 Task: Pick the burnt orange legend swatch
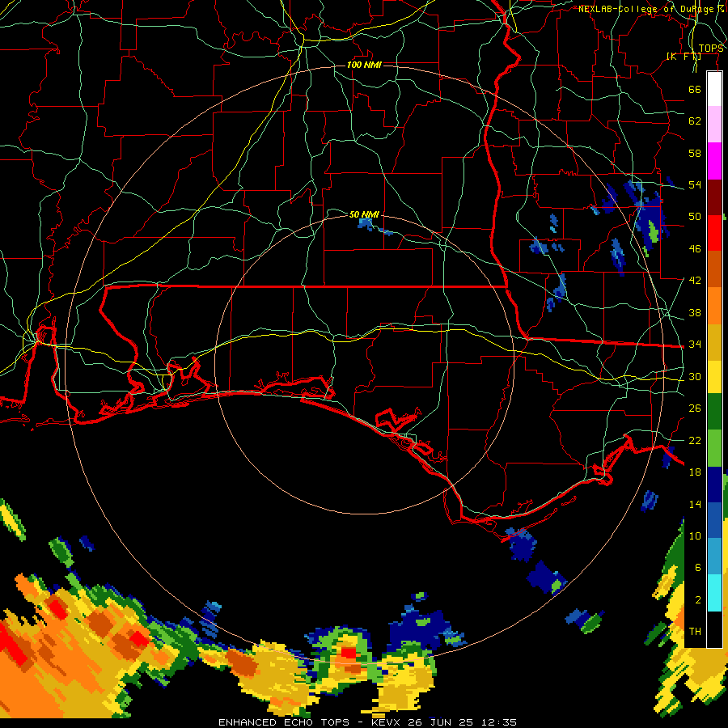click(x=714, y=269)
